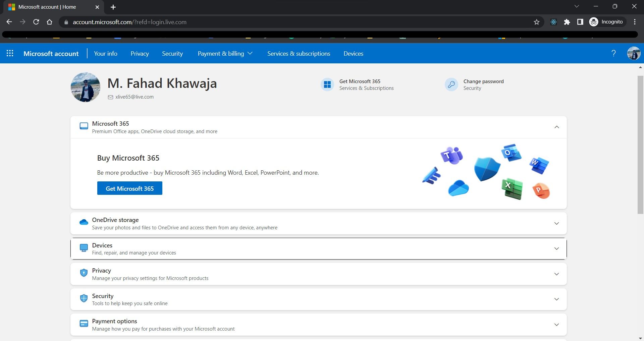Open the Microsoft app launcher waffle icon

click(x=10, y=53)
